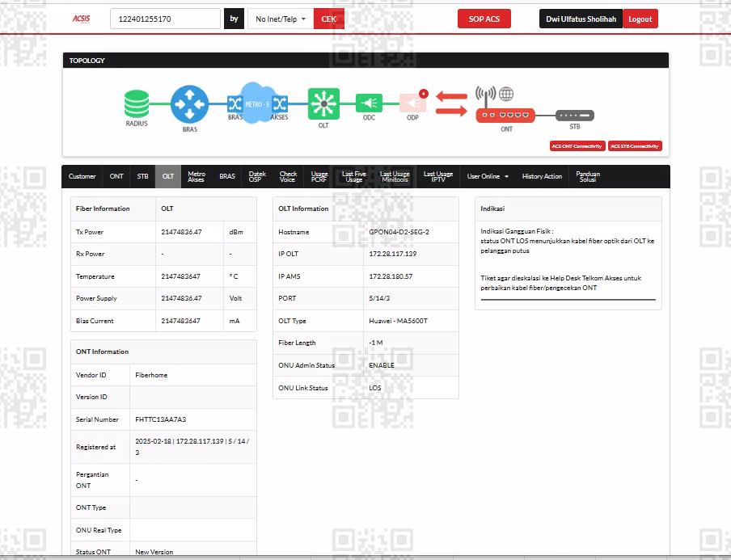Viewport: 731px width, 560px height.
Task: Open the Usage PCRF tab
Action: coord(319,177)
